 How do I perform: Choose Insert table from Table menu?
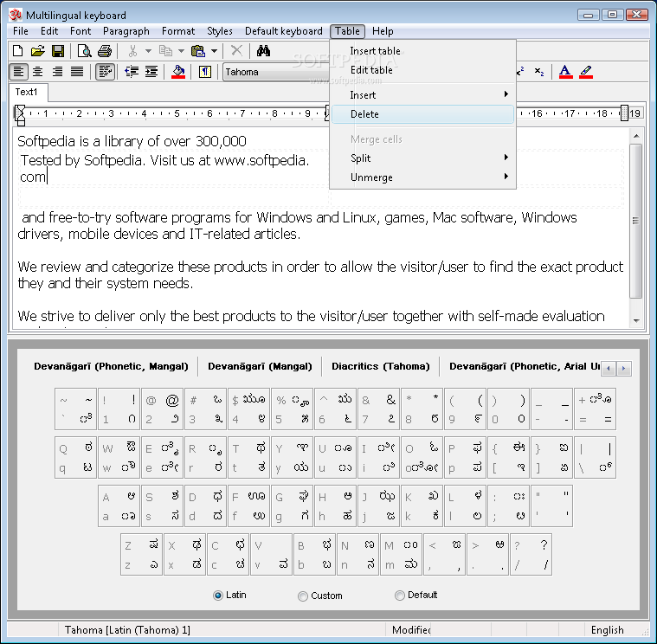click(422, 51)
